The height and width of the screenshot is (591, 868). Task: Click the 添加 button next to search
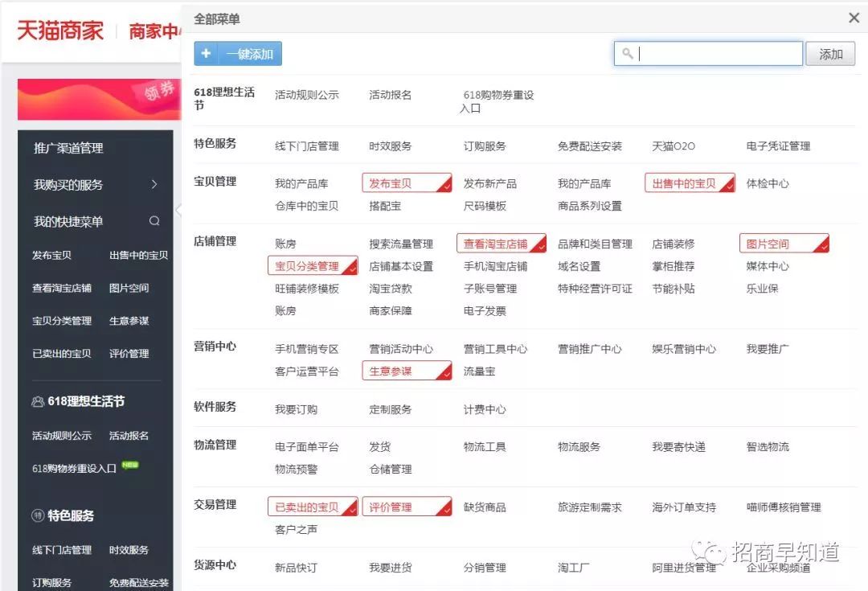pyautogui.click(x=830, y=53)
